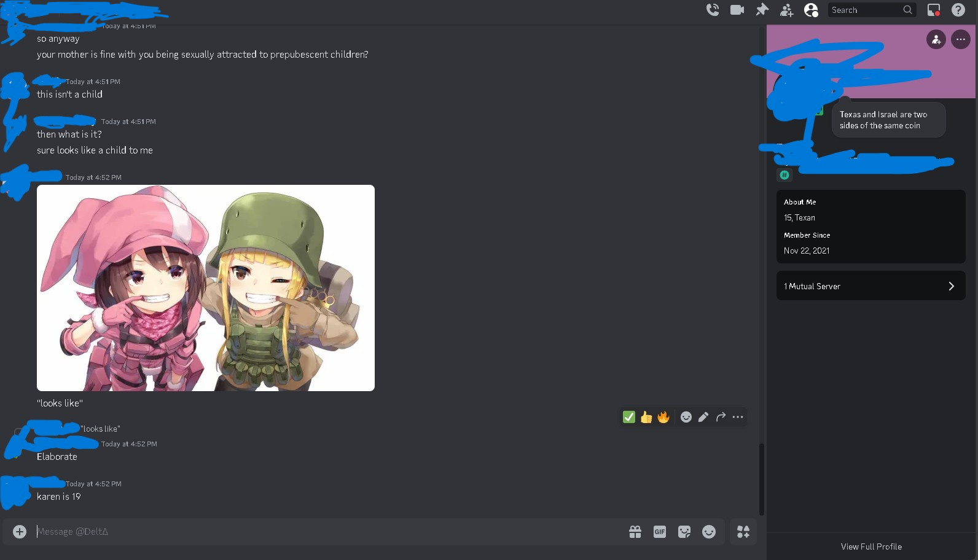Click the "so anyway" message
The height and width of the screenshot is (560, 978).
point(58,38)
